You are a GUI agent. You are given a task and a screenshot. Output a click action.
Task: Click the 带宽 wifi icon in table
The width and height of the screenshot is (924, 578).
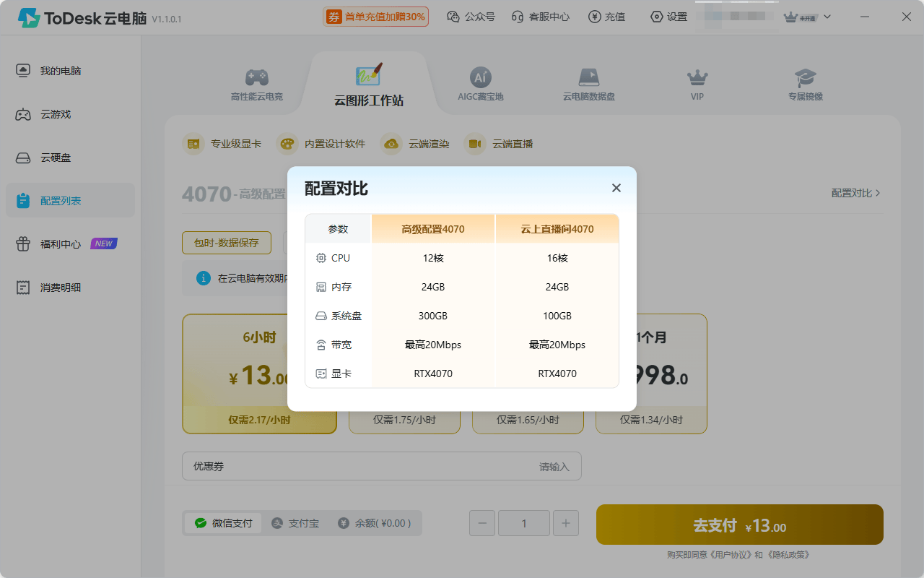[x=321, y=345]
